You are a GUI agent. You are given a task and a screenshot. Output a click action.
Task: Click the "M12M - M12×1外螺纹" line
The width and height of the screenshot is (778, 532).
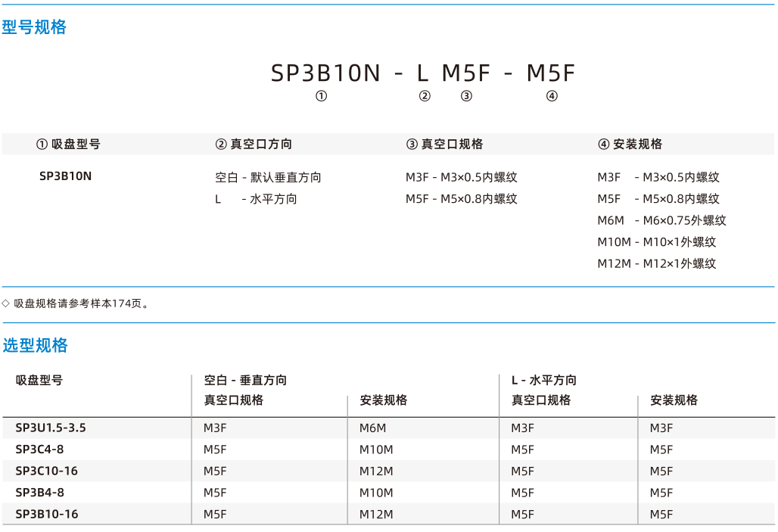point(657,263)
